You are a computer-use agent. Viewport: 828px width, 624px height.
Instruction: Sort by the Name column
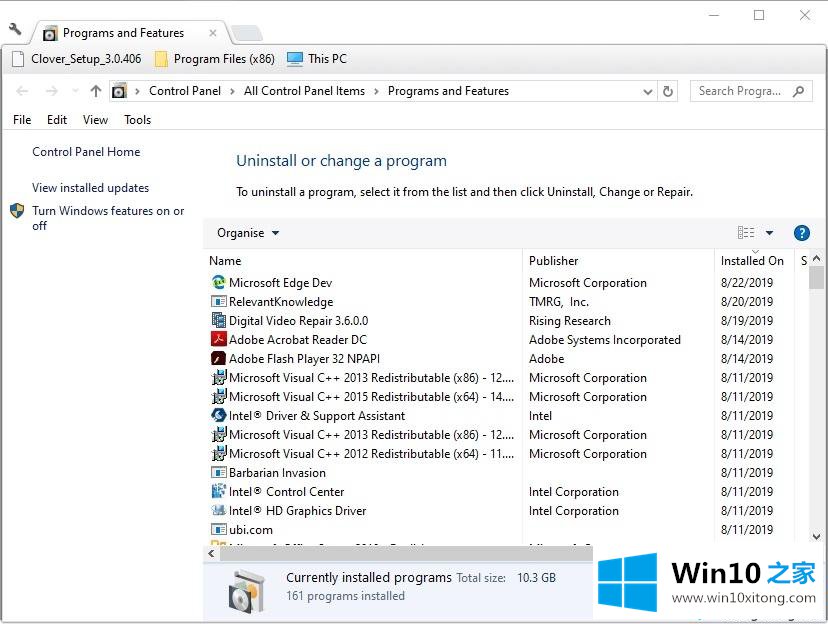[225, 261]
